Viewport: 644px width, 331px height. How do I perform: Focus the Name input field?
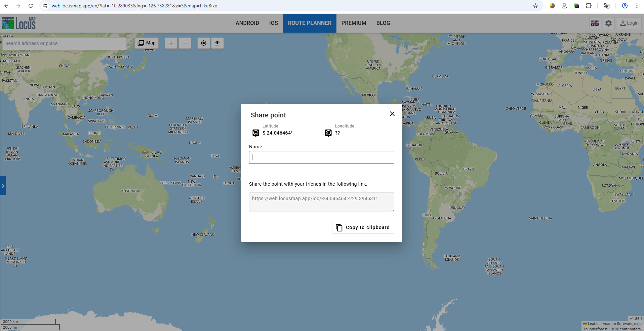[x=321, y=157]
